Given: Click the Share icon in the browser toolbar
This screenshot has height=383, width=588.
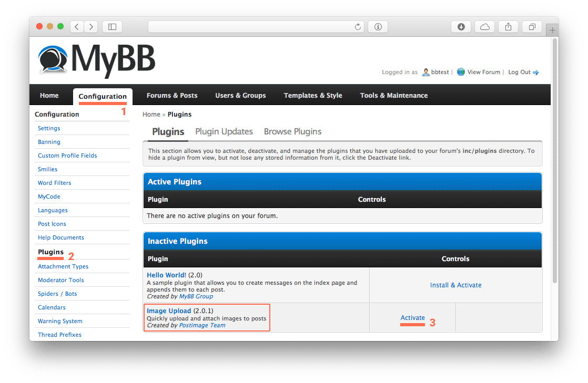Looking at the screenshot, I should coord(508,26).
